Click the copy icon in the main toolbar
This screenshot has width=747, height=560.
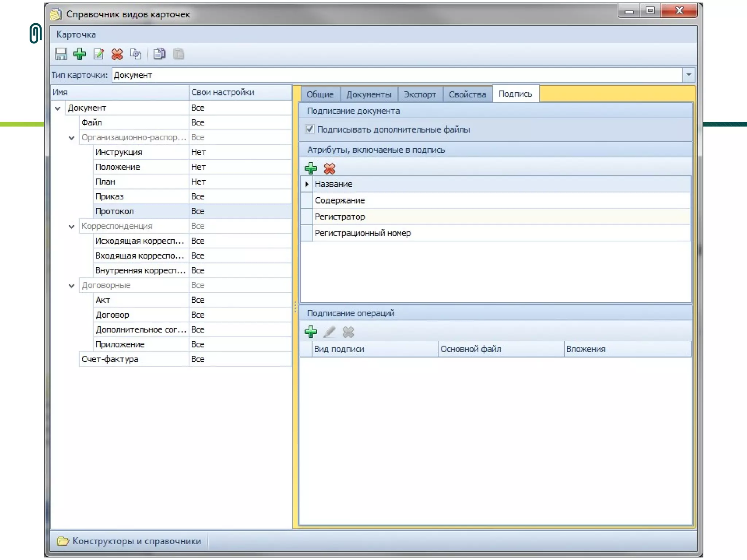(x=159, y=54)
